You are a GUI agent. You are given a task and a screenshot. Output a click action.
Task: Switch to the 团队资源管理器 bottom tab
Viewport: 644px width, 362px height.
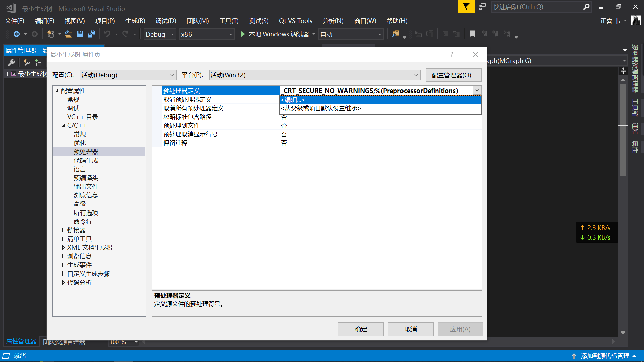[64, 342]
